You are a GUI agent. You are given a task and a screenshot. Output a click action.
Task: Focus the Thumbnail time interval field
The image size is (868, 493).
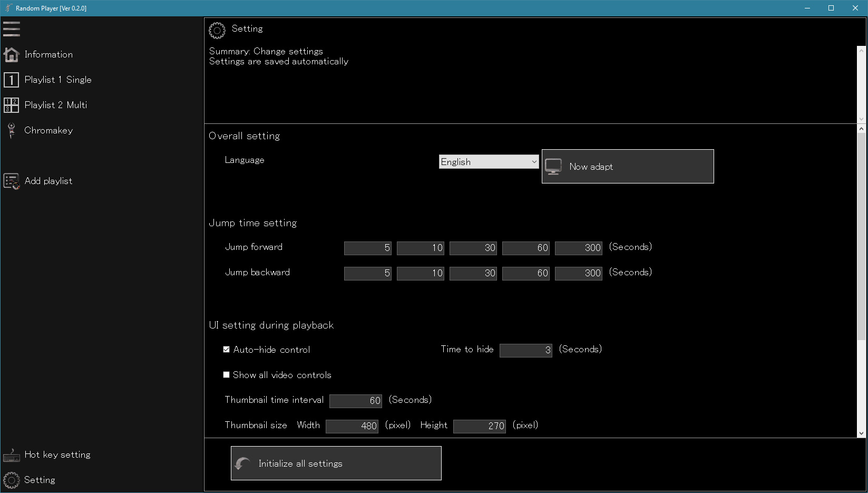click(x=355, y=401)
